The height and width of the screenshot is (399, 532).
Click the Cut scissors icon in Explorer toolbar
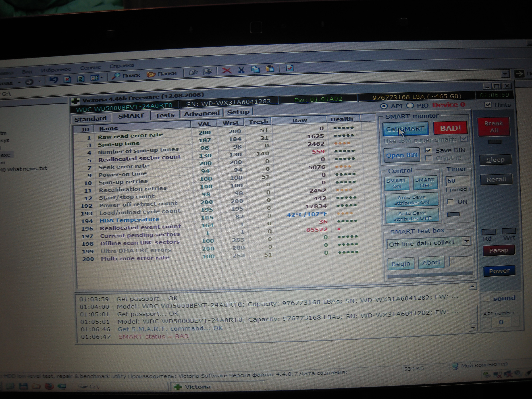point(241,70)
